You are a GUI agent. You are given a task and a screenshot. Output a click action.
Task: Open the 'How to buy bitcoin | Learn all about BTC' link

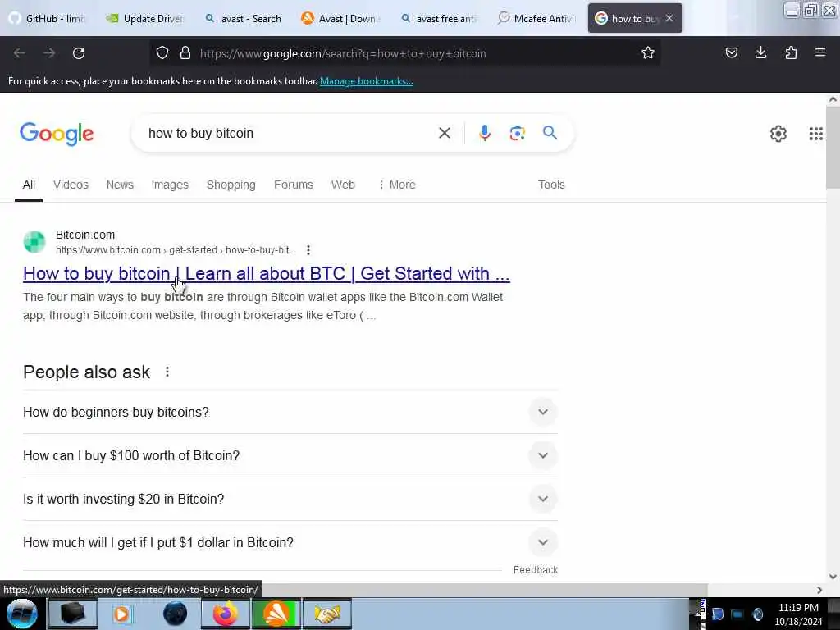(x=267, y=273)
